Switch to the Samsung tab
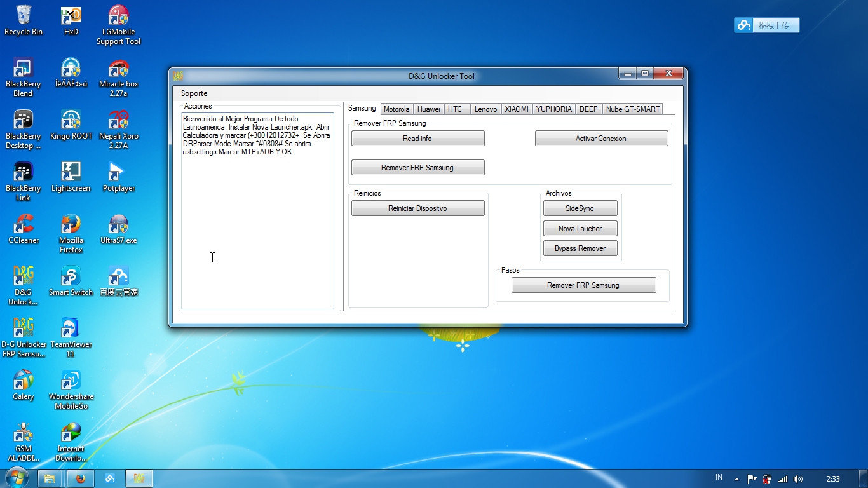The height and width of the screenshot is (488, 868). (x=362, y=108)
